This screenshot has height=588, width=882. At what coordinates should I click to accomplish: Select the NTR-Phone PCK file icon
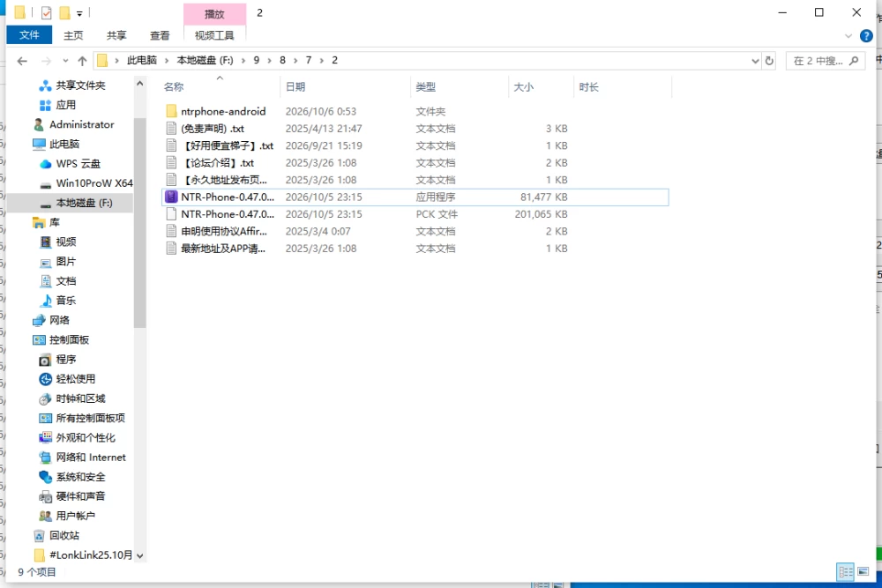(x=171, y=214)
